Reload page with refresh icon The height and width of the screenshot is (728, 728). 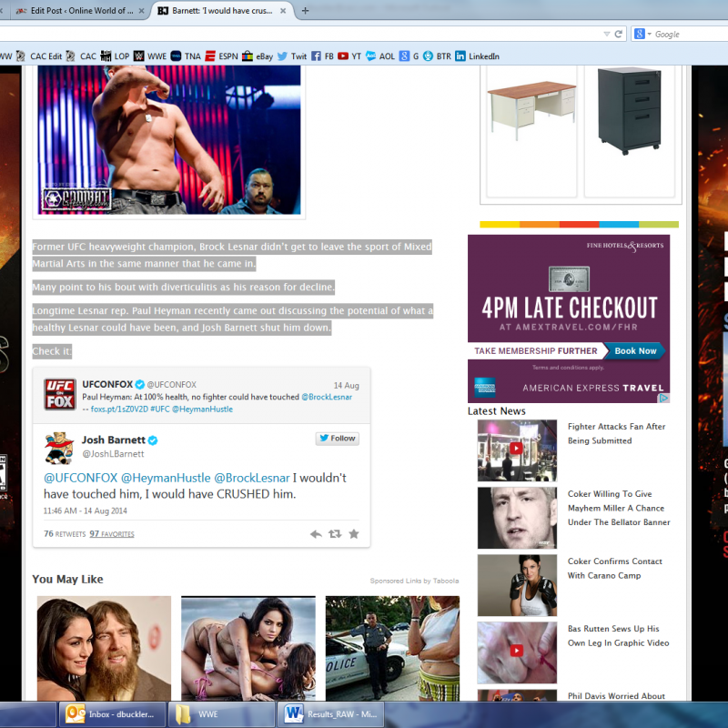pyautogui.click(x=619, y=34)
